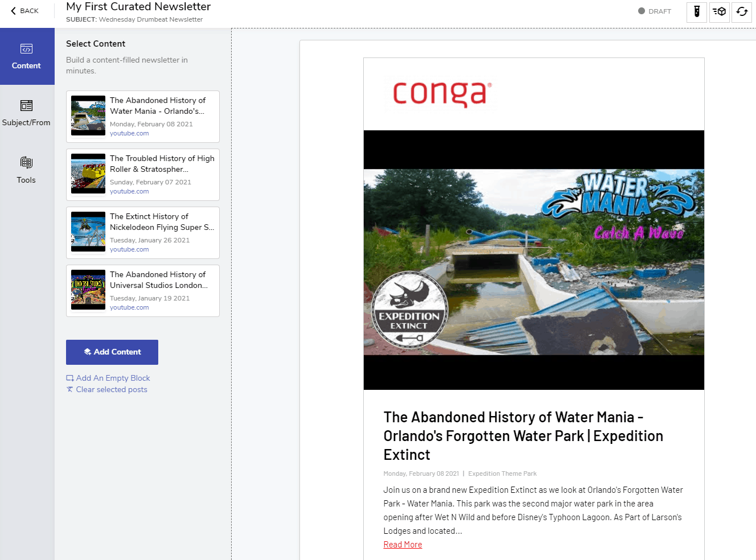Select the Water Mania post thumbnail in list
Screen dimensions: 756x560
pos(88,116)
